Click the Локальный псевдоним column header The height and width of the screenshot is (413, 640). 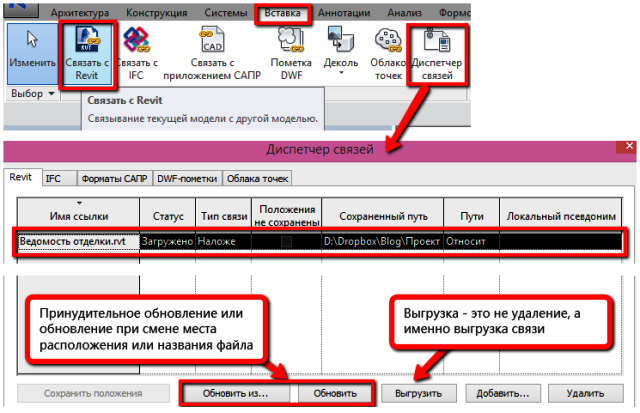[561, 213]
